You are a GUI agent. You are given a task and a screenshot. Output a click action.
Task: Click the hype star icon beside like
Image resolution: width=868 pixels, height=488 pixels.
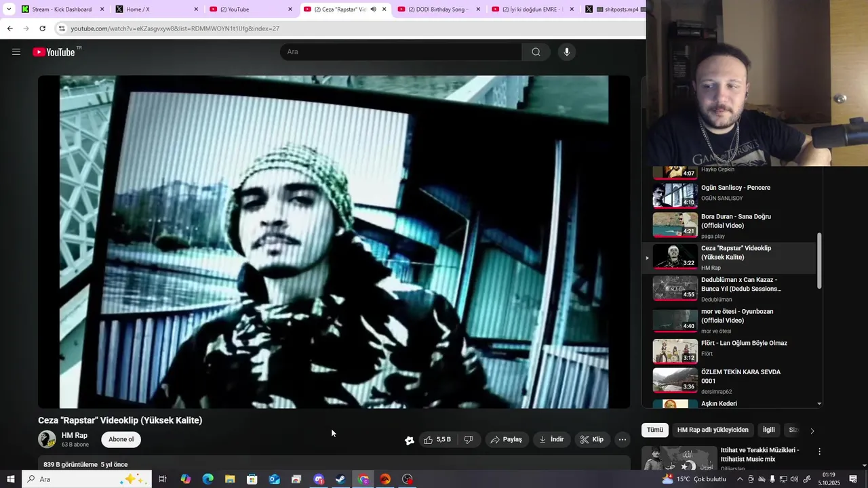pyautogui.click(x=410, y=440)
